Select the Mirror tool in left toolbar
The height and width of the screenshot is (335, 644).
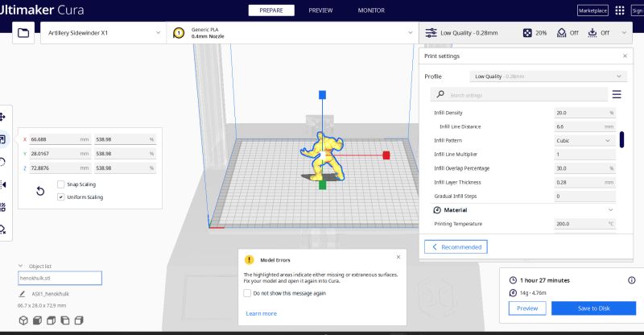(x=2, y=184)
